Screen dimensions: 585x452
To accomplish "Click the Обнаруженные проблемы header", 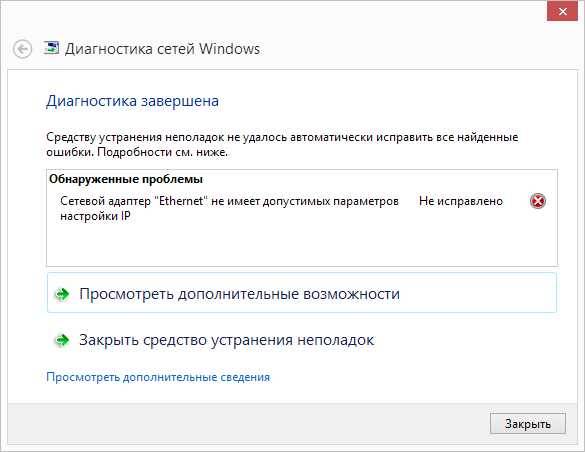I will pyautogui.click(x=126, y=179).
